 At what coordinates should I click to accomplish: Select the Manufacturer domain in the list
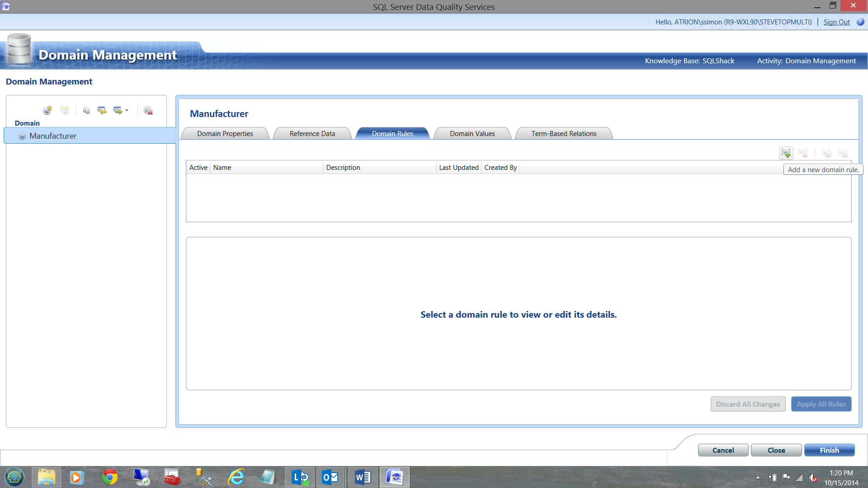[x=53, y=136]
